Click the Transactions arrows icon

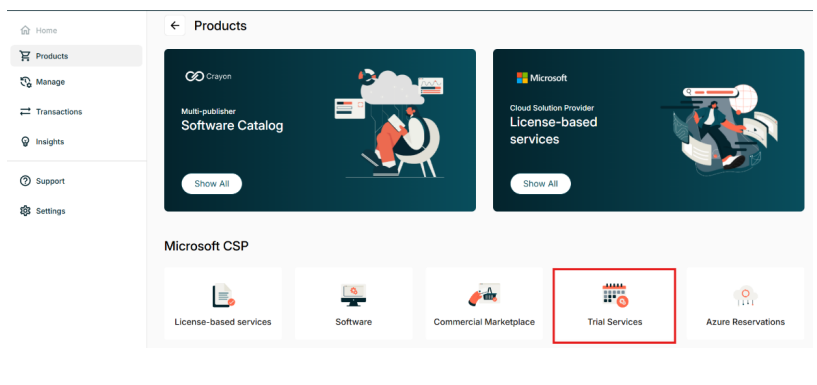click(25, 111)
